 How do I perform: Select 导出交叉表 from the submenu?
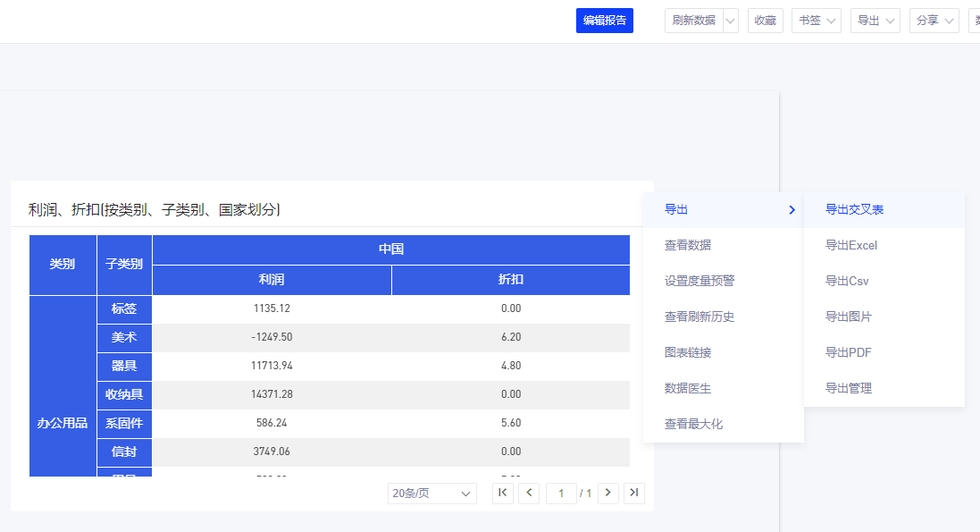pyautogui.click(x=855, y=209)
